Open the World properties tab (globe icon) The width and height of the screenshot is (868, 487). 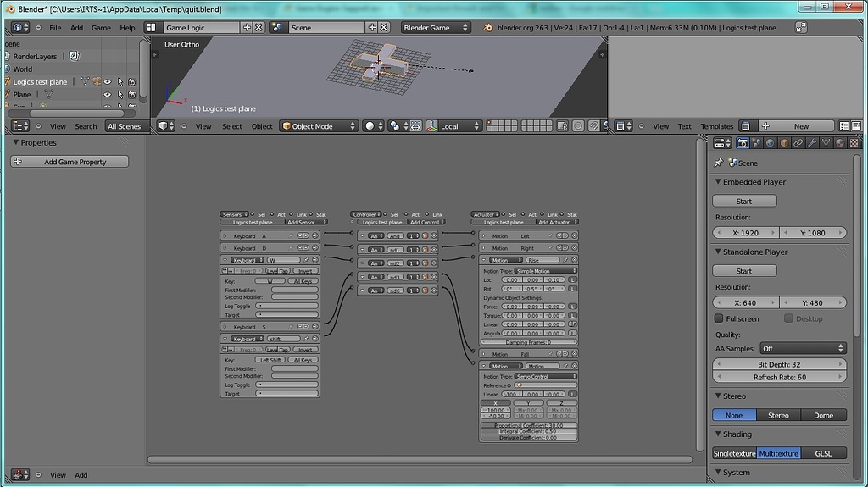tap(770, 143)
